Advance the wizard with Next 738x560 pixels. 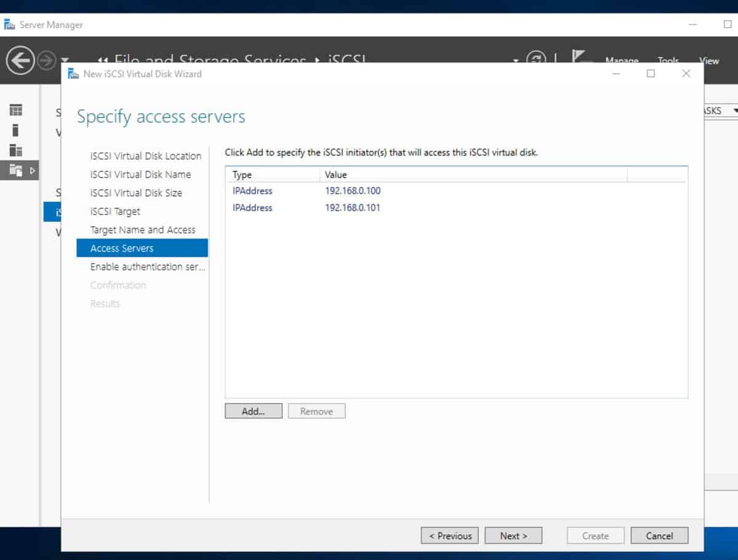pos(513,535)
